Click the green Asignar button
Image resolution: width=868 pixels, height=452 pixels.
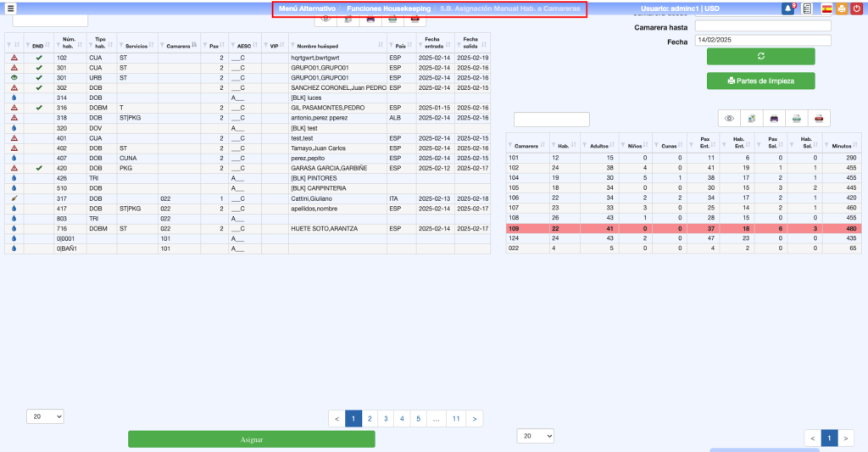[251, 439]
